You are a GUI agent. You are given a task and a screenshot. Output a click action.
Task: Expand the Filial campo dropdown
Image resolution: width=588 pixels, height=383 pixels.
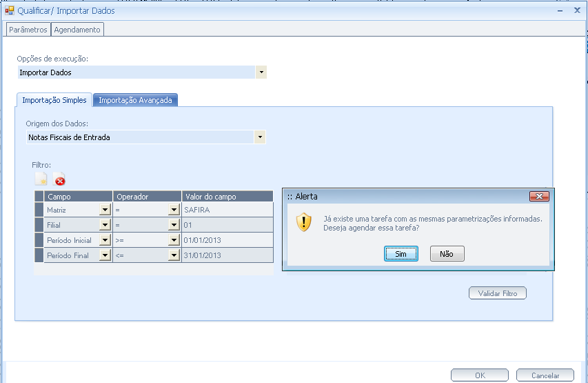coord(105,224)
